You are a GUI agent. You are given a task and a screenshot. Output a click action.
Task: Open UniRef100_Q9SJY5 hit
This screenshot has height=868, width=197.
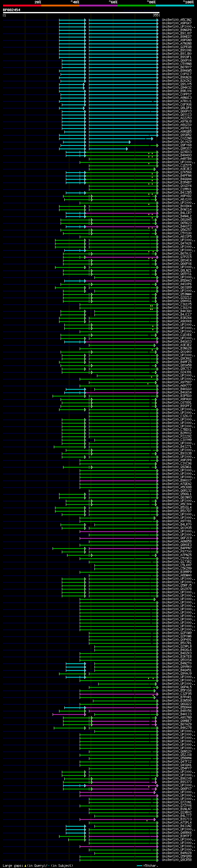(177, 84)
